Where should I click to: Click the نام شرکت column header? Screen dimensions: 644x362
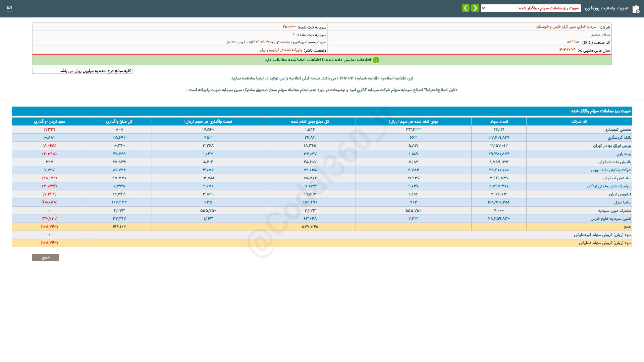(x=579, y=121)
